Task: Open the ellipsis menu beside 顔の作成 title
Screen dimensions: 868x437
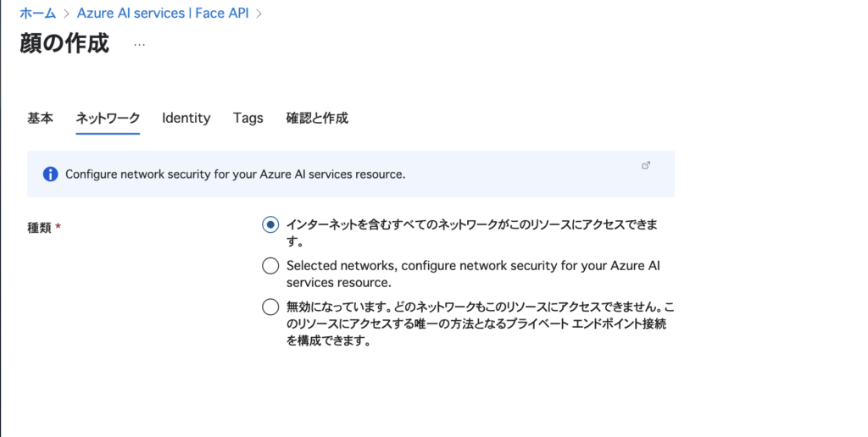Action: click(x=139, y=45)
